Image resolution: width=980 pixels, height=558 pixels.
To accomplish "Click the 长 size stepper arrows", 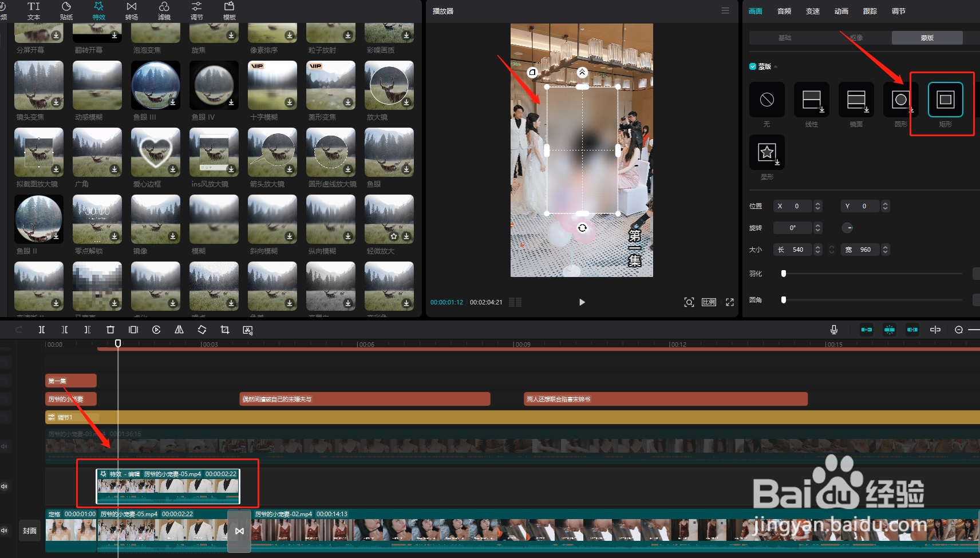I will 818,250.
